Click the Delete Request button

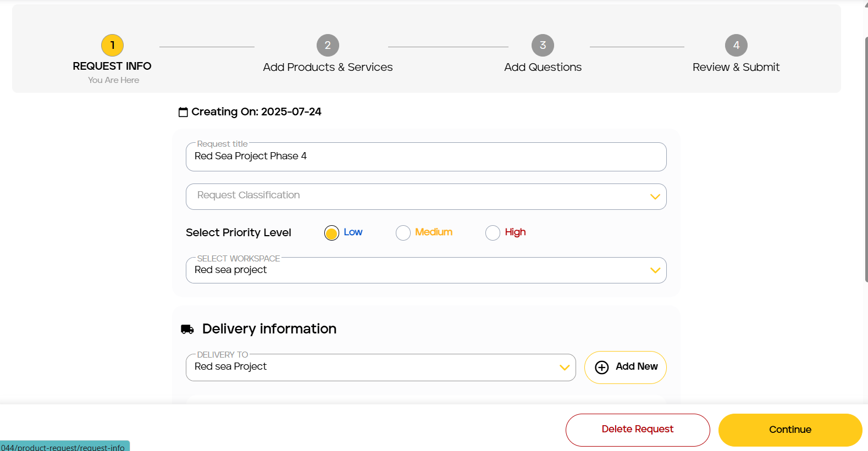click(x=638, y=430)
